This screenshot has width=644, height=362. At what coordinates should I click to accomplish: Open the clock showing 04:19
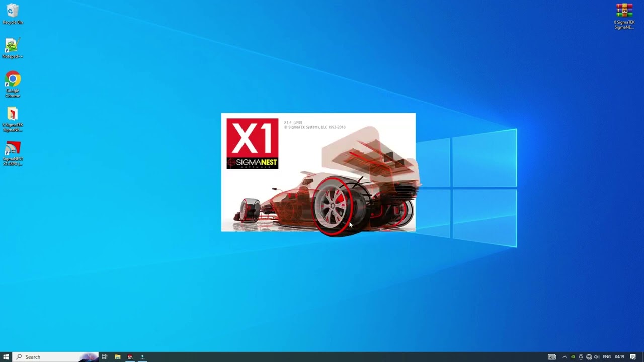point(620,357)
